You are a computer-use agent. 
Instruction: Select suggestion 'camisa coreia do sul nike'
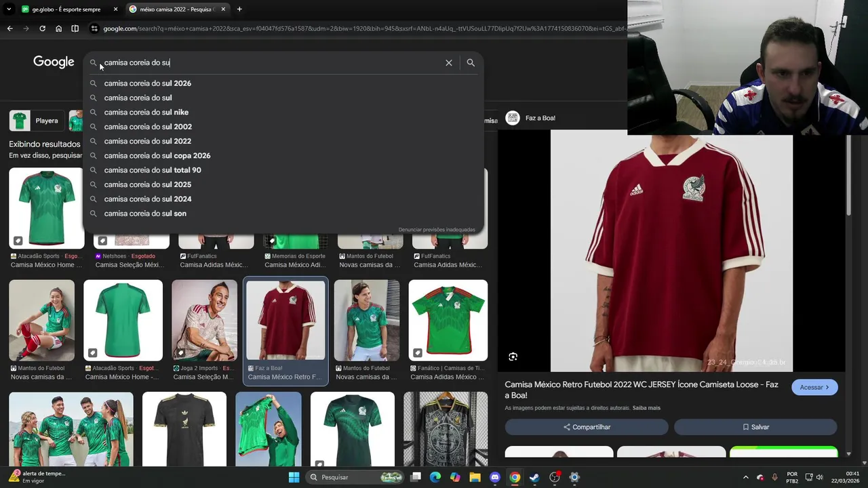pyautogui.click(x=283, y=113)
